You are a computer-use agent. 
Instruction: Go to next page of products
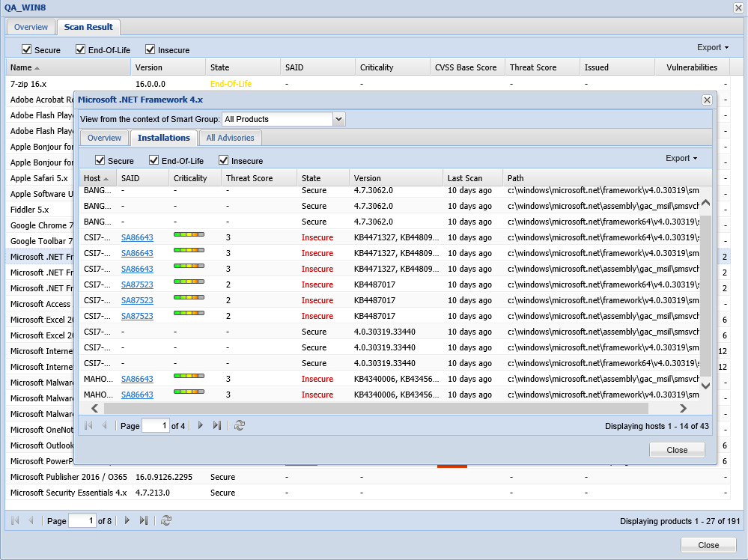[127, 520]
